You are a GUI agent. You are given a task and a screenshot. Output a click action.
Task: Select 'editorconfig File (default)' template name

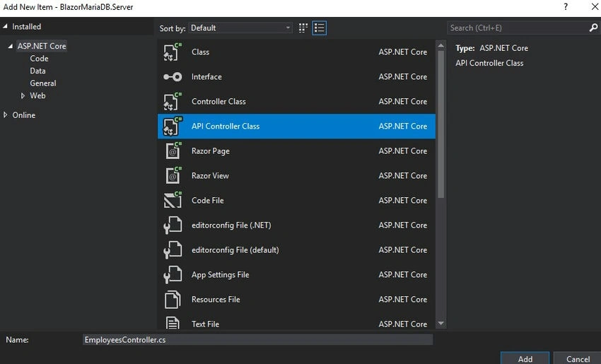click(x=235, y=249)
